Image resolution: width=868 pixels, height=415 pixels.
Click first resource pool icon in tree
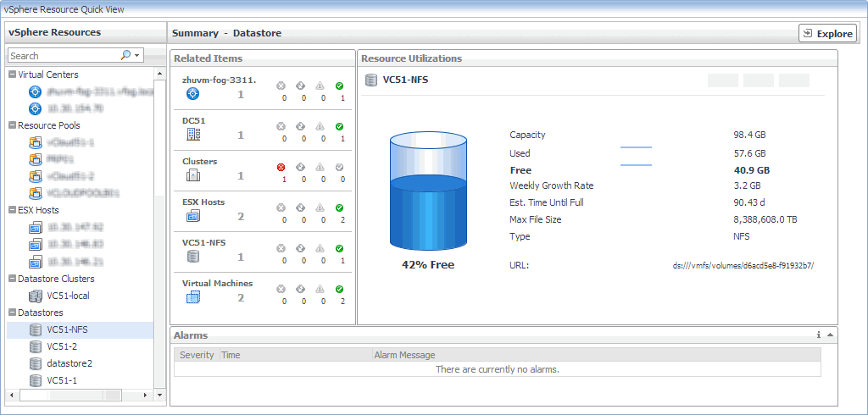pyautogui.click(x=36, y=143)
